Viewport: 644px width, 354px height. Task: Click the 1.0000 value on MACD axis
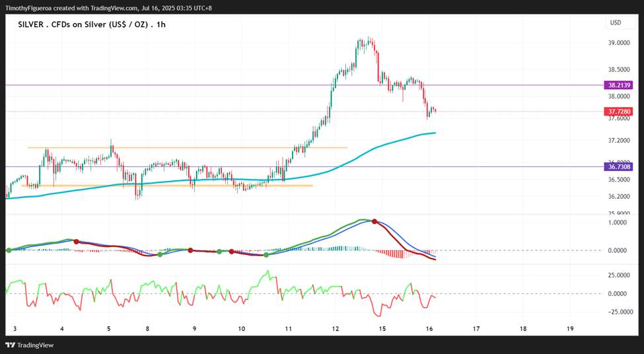[x=618, y=222]
